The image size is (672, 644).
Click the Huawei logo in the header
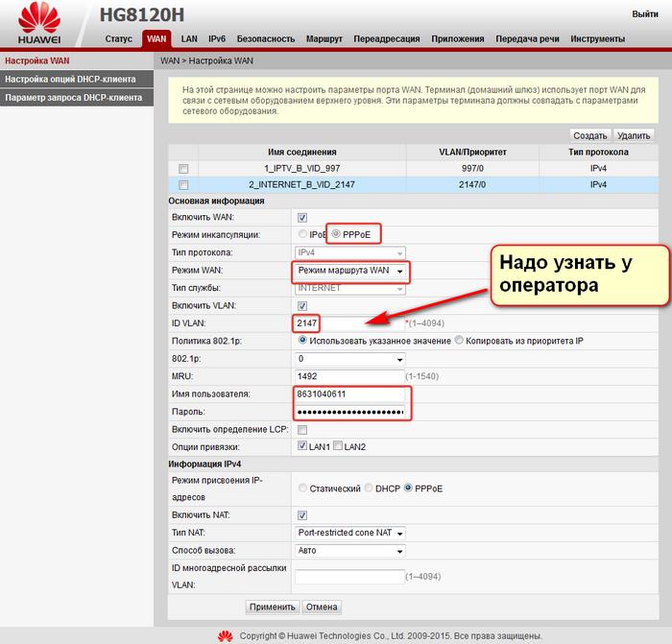[40, 26]
